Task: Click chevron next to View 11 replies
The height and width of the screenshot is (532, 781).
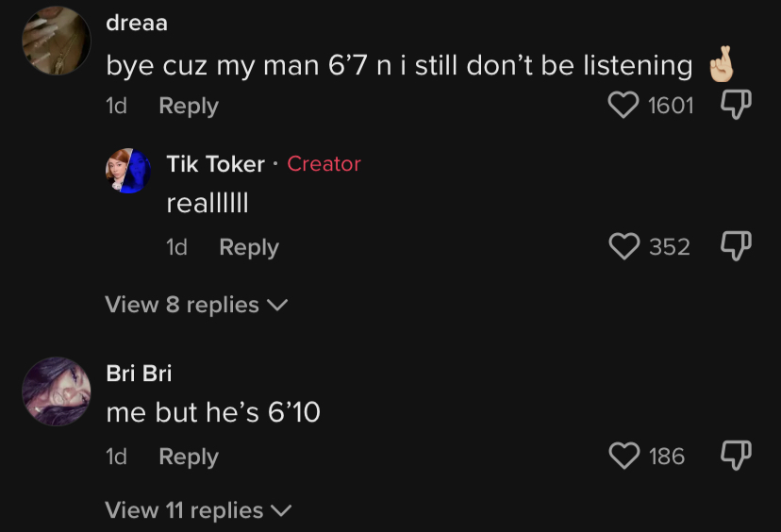Action: pyautogui.click(x=281, y=510)
